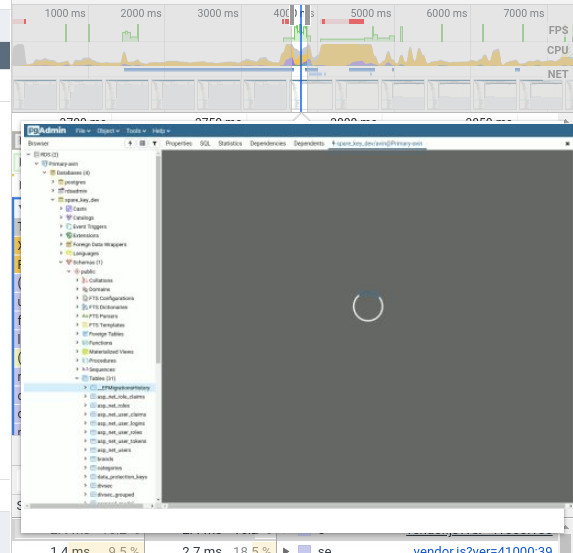The height and width of the screenshot is (553, 573).
Task: Select the Catalogs node icon
Action: click(69, 217)
